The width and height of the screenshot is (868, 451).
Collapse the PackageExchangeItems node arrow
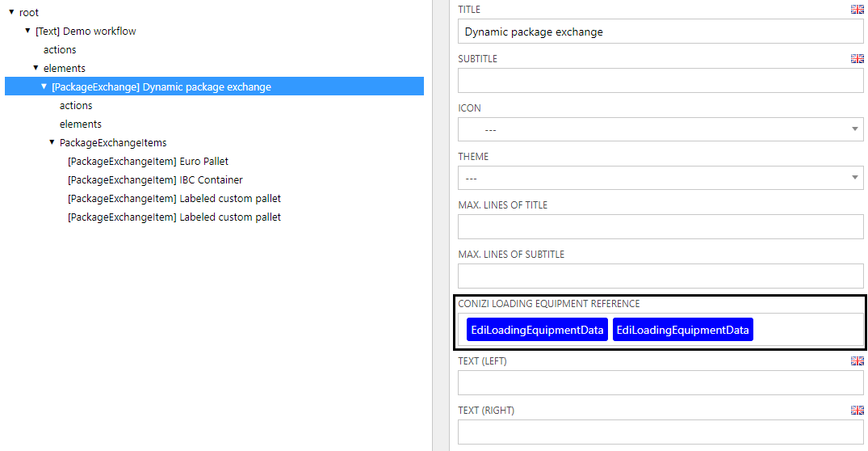coord(52,142)
